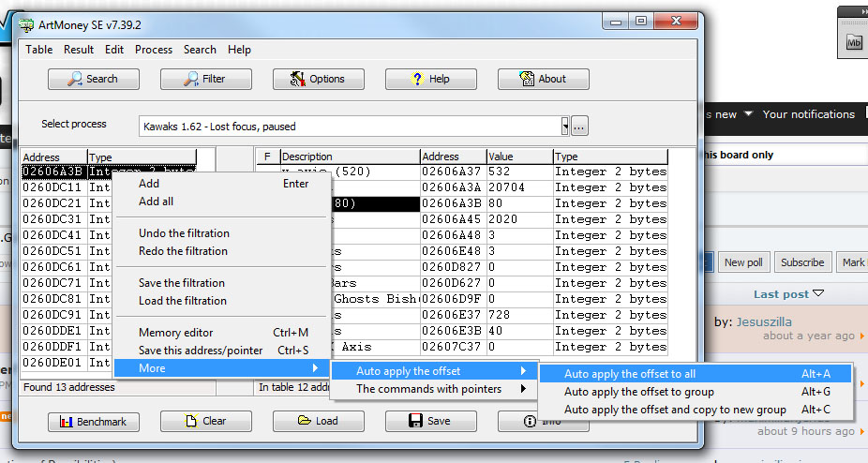Select Load the filtration

click(x=222, y=301)
